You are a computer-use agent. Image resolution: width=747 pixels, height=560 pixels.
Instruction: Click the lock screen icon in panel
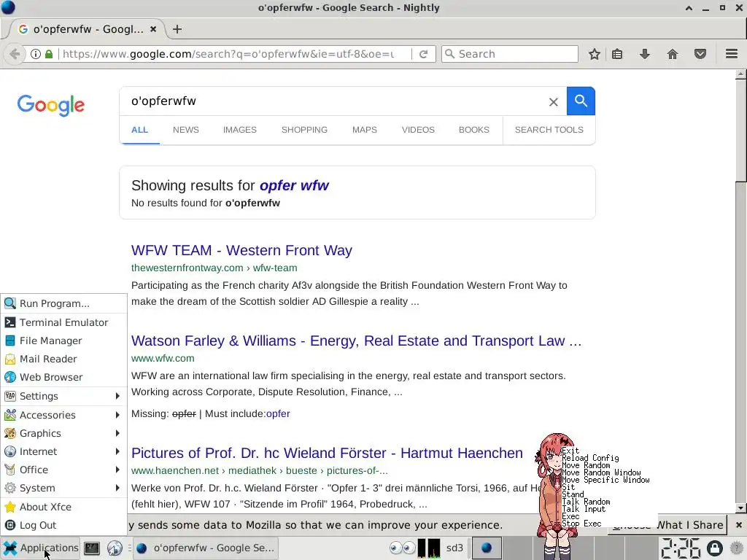(715, 548)
